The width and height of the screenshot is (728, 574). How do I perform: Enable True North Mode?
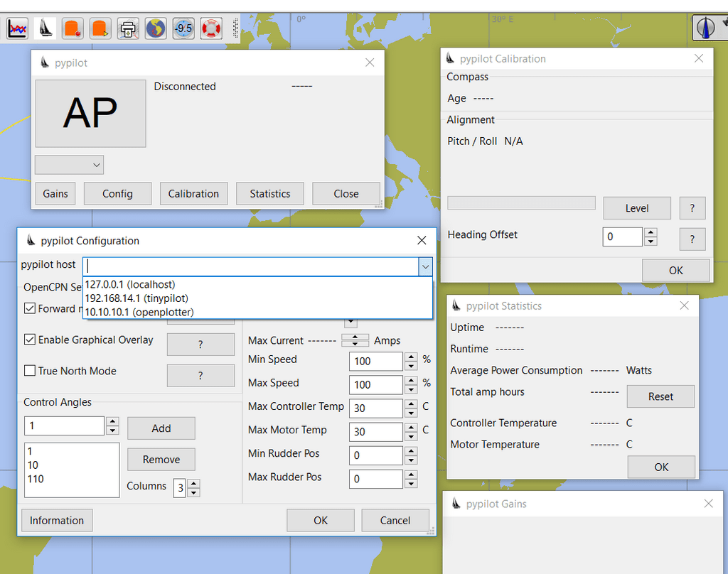[29, 371]
